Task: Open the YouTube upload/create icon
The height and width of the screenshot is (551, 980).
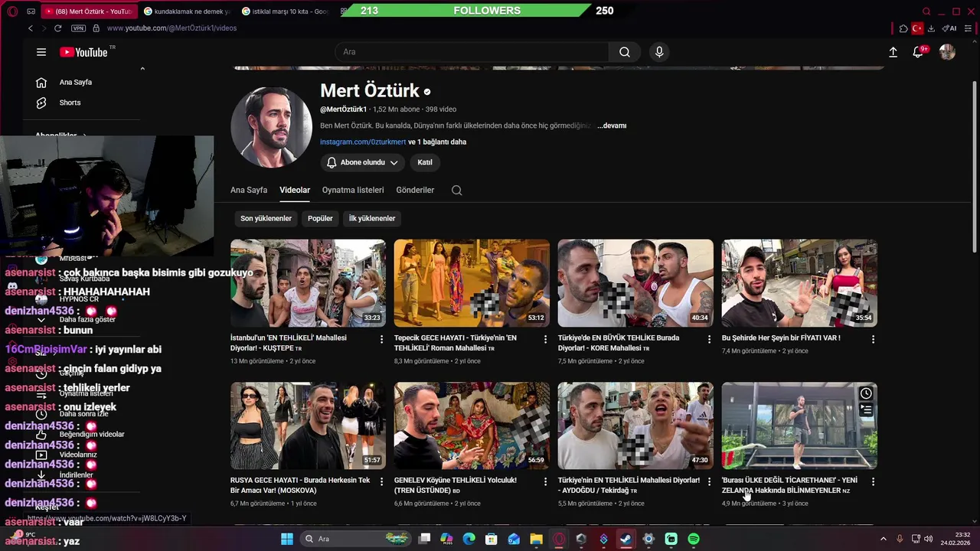Action: tap(893, 52)
